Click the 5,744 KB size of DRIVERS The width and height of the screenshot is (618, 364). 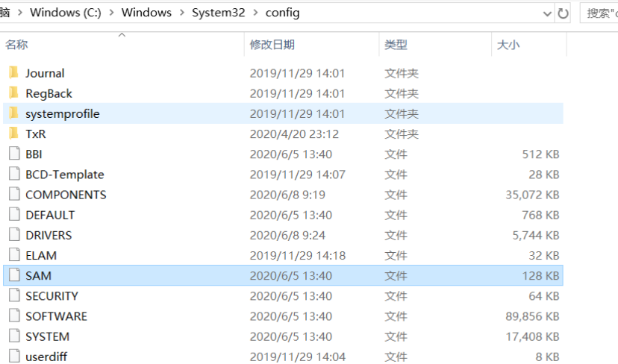(x=536, y=235)
